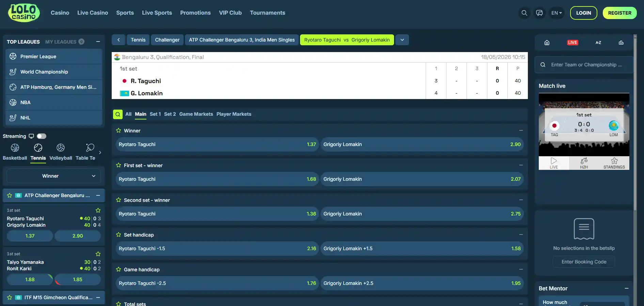Collapse the ATP Challenger Bengaluru league section

pyautogui.click(x=98, y=195)
